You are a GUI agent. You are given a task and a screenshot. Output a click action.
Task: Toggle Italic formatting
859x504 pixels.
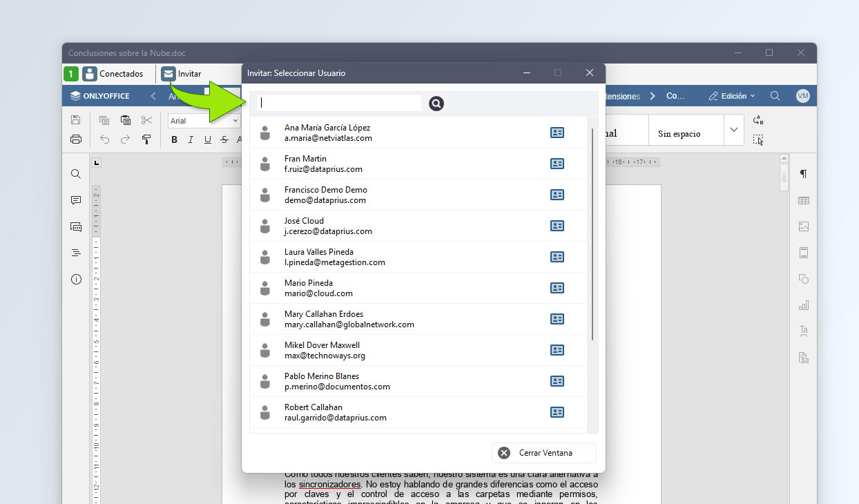click(x=191, y=139)
